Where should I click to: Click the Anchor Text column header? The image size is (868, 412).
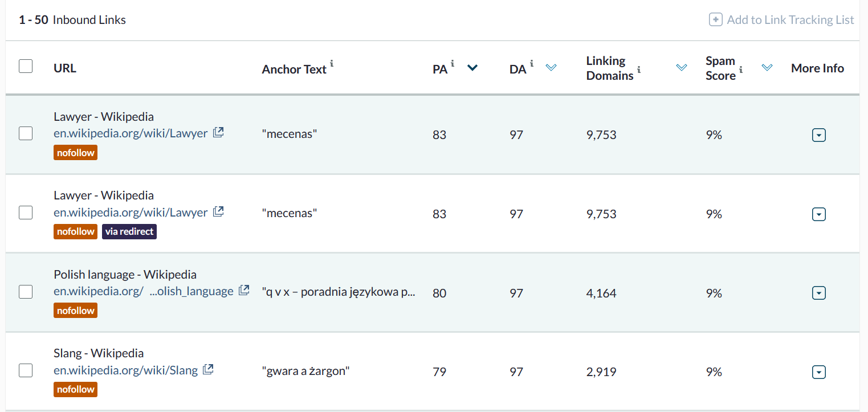294,70
